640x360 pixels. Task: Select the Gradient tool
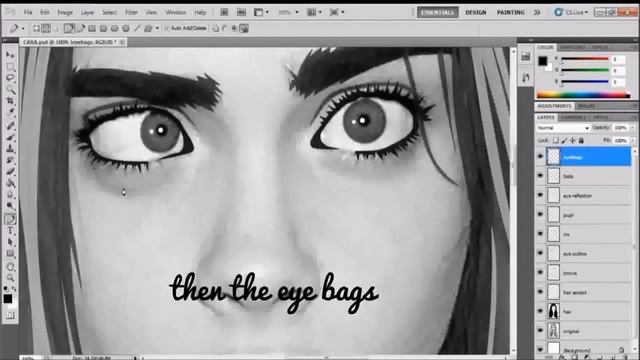(x=10, y=183)
